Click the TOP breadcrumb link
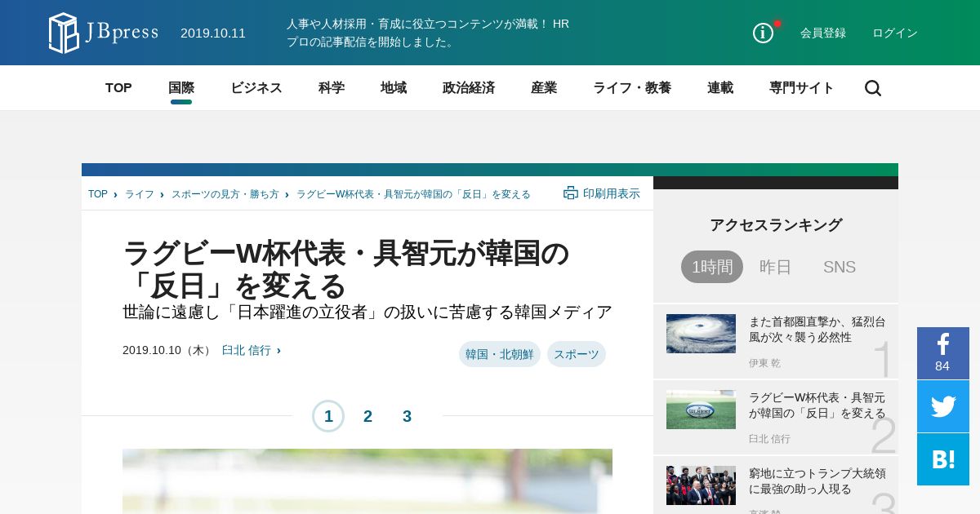Image resolution: width=980 pixels, height=514 pixels. [x=98, y=194]
